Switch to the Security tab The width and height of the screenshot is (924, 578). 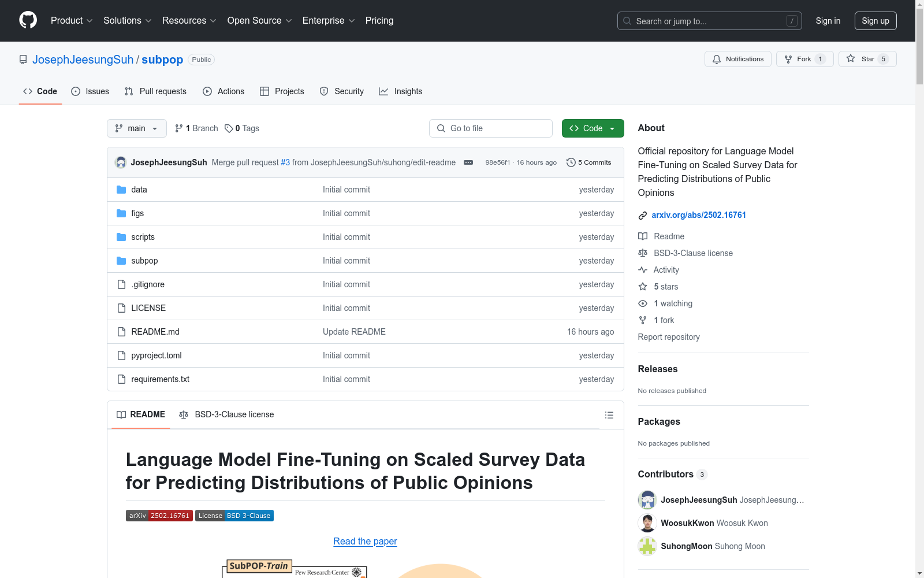pos(342,91)
